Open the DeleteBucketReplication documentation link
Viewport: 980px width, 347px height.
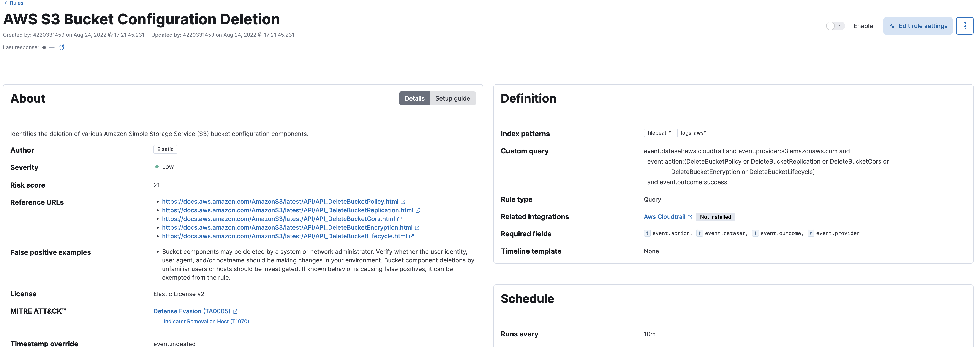(288, 210)
